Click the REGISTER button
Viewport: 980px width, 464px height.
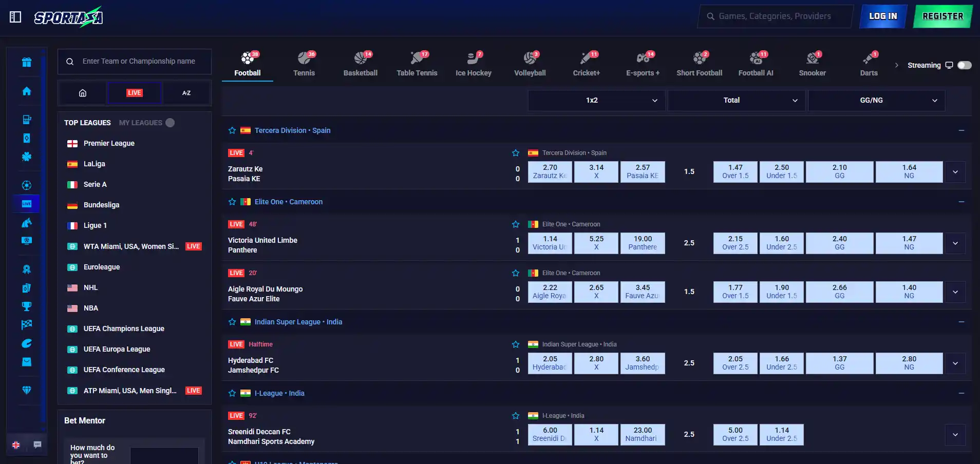[943, 16]
